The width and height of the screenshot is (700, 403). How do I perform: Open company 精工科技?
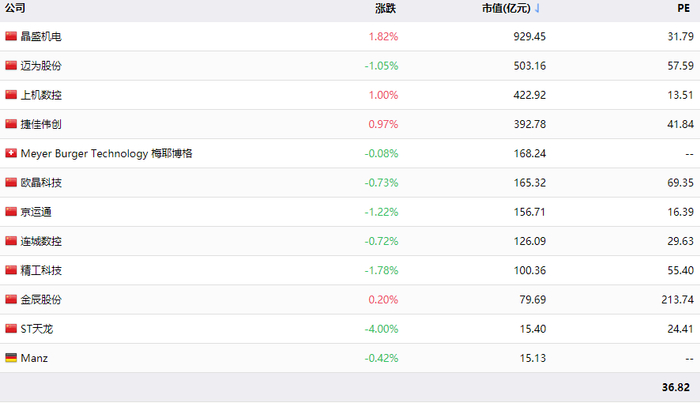click(x=41, y=270)
